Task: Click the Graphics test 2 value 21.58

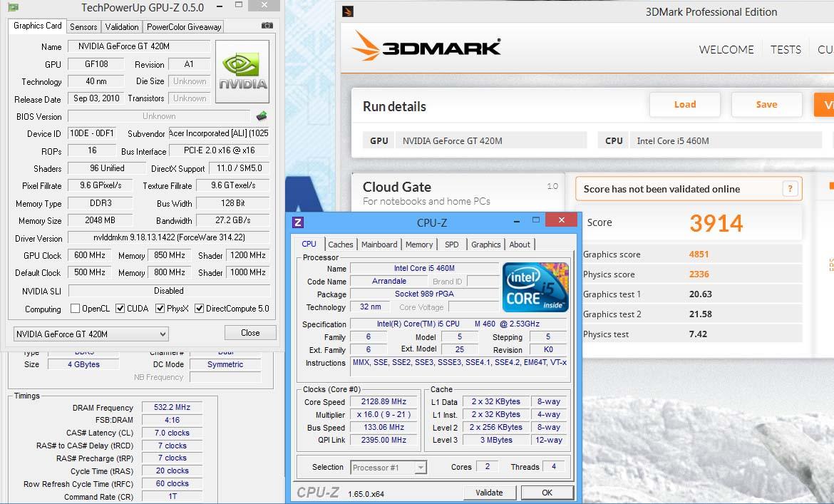Action: point(701,314)
